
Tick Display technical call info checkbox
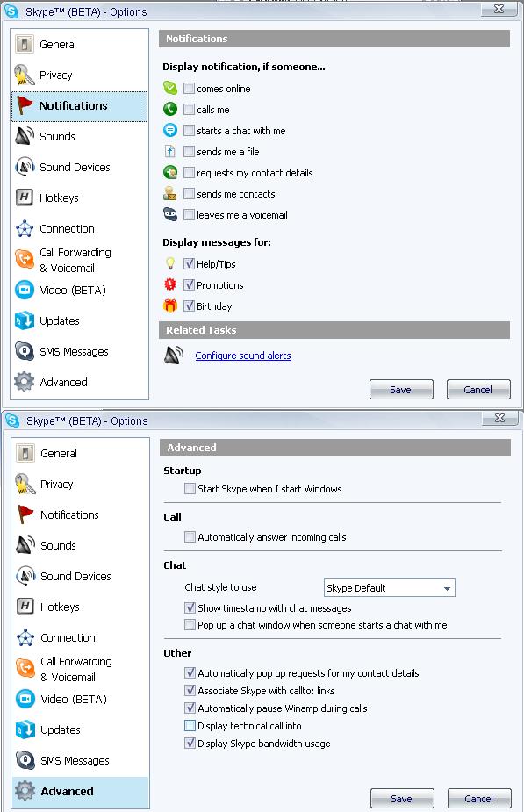point(190,725)
